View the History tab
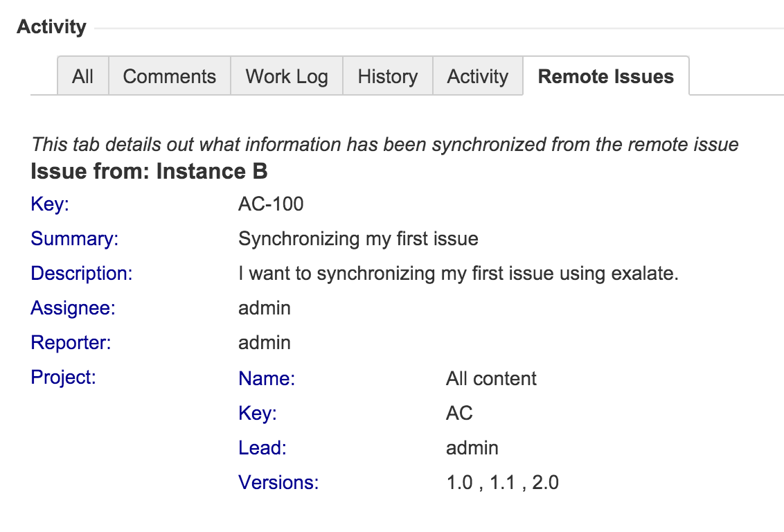Image resolution: width=784 pixels, height=532 pixels. (x=388, y=76)
